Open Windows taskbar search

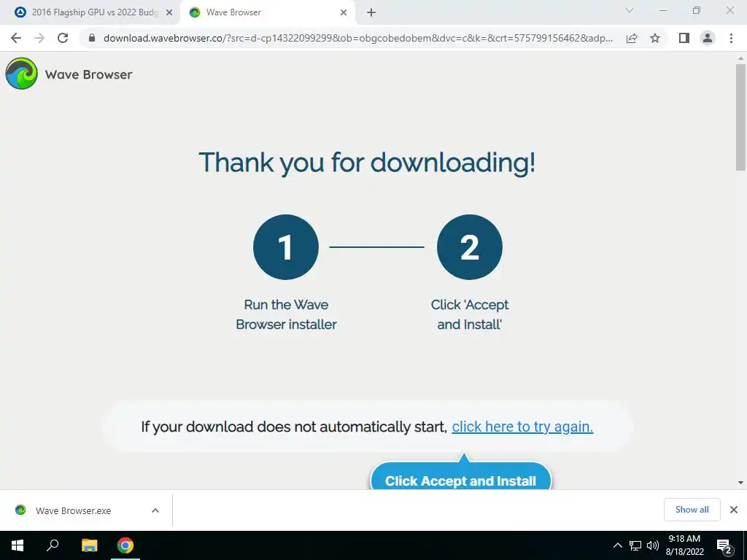point(53,545)
